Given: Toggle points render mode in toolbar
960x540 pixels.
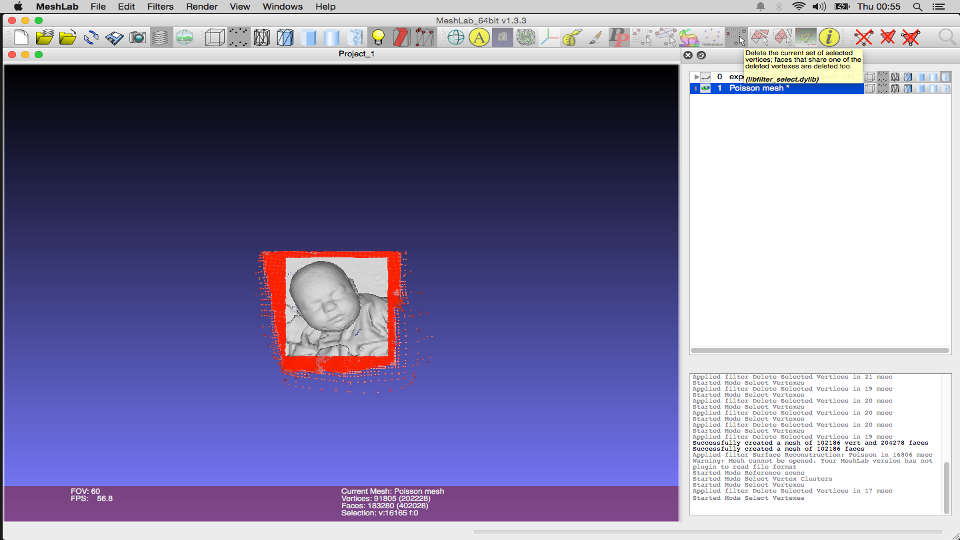Looking at the screenshot, I should click(238, 37).
